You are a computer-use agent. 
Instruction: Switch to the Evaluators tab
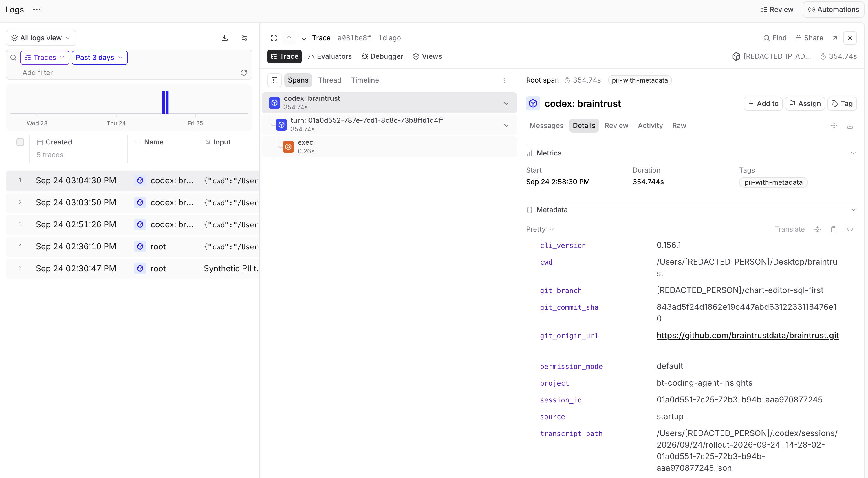[x=330, y=56]
